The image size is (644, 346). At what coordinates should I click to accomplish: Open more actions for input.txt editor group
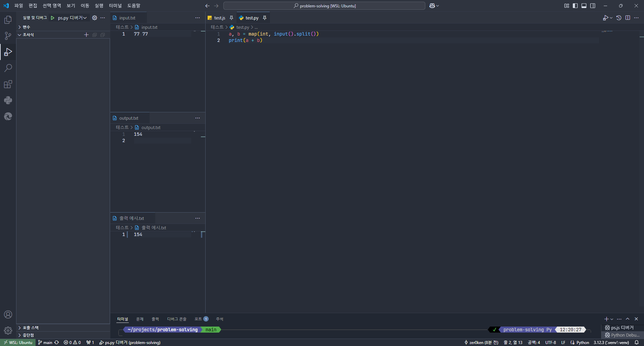click(x=198, y=18)
